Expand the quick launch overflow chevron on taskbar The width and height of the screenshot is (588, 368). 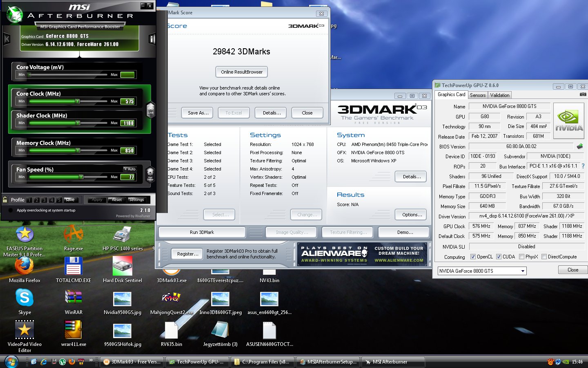[91, 360]
